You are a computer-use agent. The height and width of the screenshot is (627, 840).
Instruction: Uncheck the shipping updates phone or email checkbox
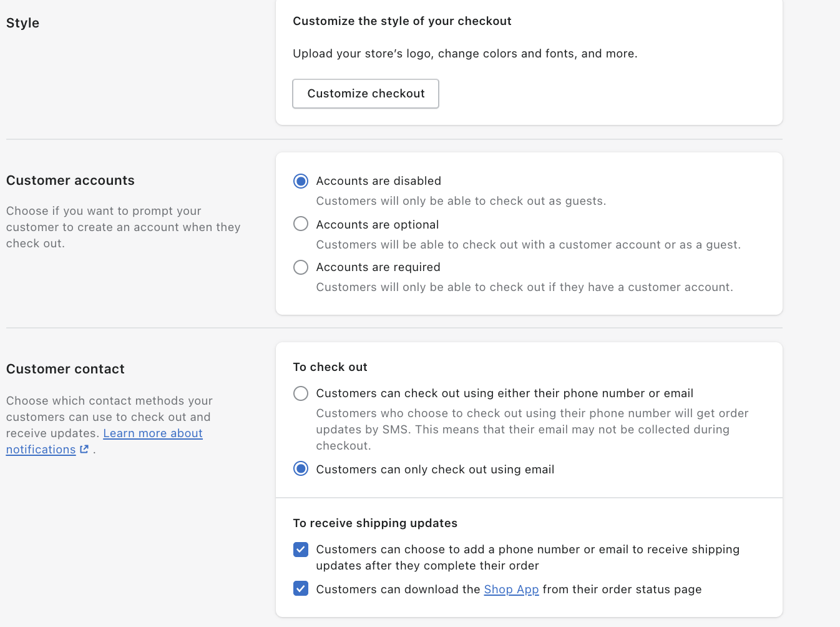[301, 550]
